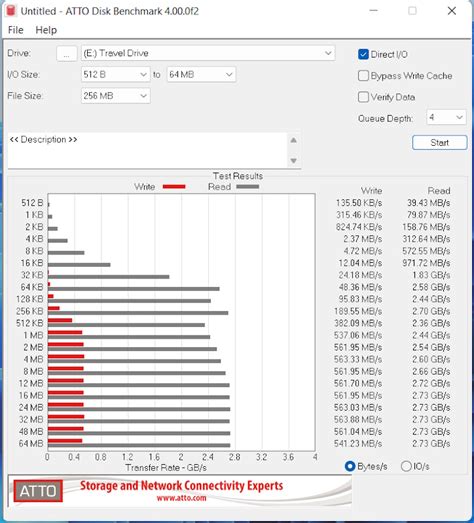The image size is (474, 523).
Task: Start the benchmark with Start button
Action: pos(440,143)
